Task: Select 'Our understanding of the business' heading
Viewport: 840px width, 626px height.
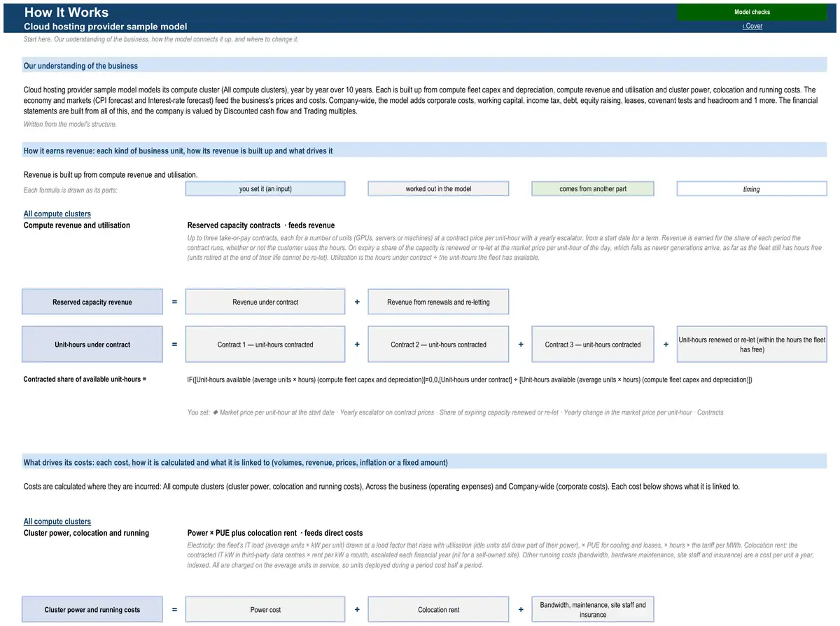Action: click(80, 66)
